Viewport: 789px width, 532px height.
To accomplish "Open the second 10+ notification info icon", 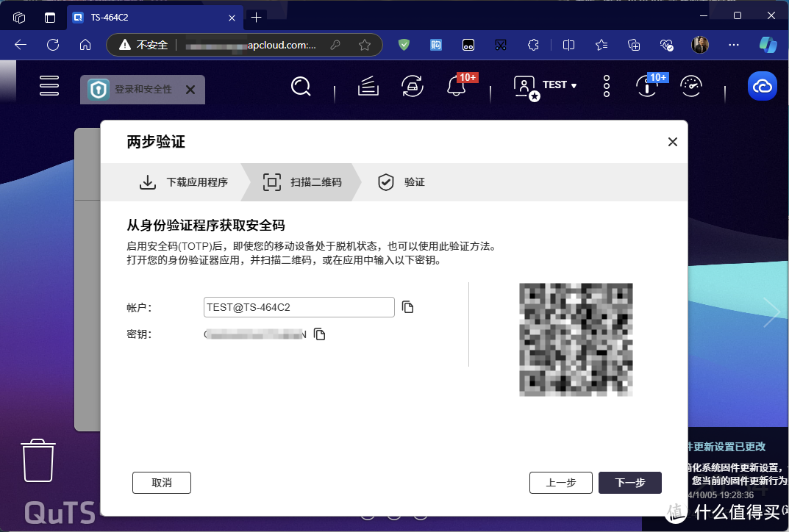I will [646, 88].
